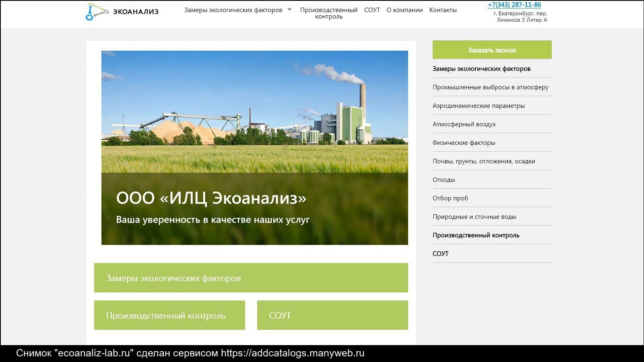The width and height of the screenshot is (644, 362).
Task: Click the green СОУТ tile
Action: [332, 315]
